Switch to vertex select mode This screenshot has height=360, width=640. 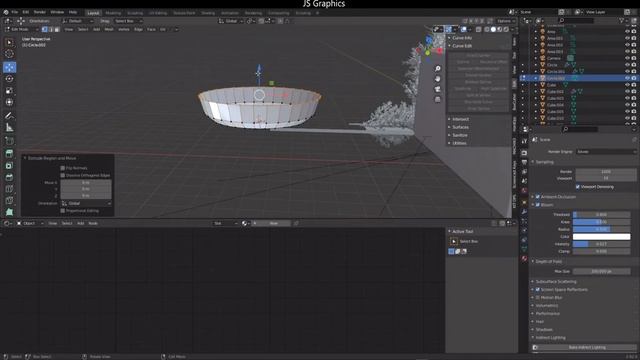coord(44,29)
